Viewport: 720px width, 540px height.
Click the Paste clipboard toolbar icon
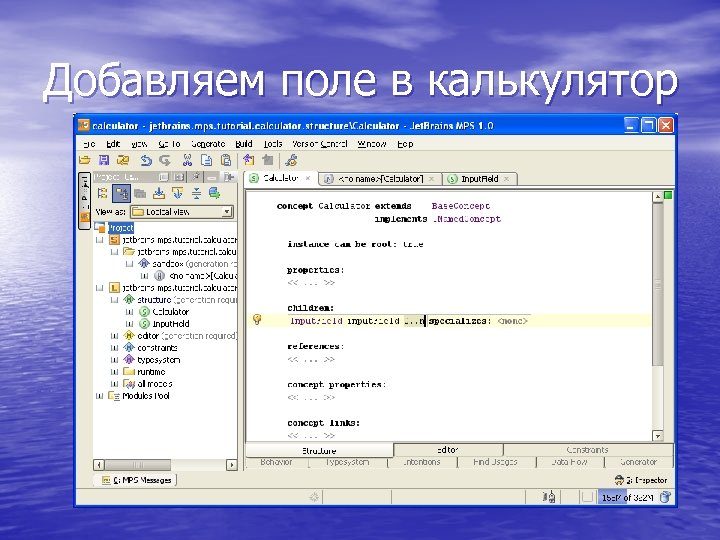tap(226, 160)
